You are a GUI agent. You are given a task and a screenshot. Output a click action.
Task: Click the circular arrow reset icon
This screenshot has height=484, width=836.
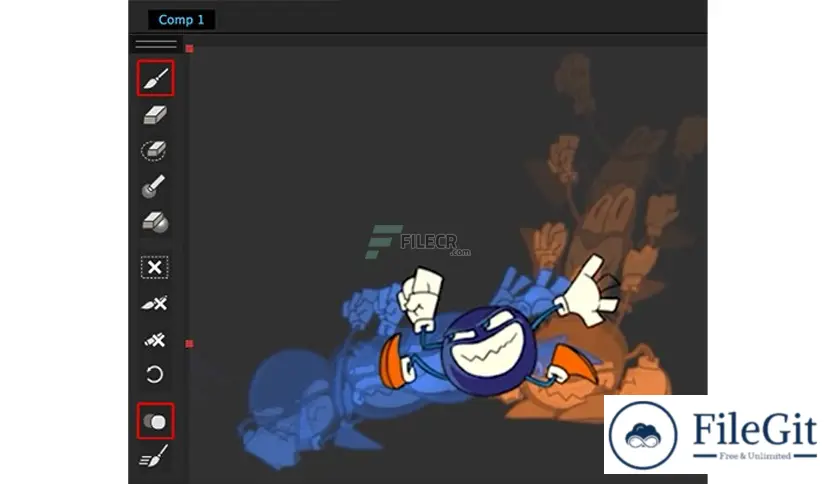(x=154, y=374)
